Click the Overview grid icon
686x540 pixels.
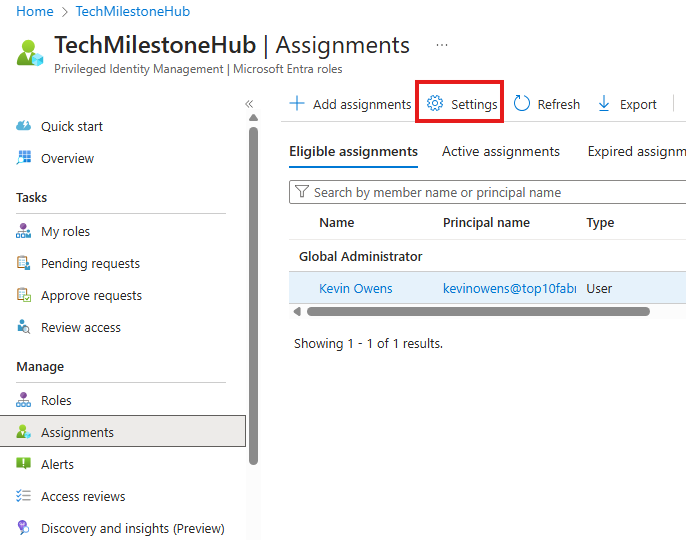24,158
